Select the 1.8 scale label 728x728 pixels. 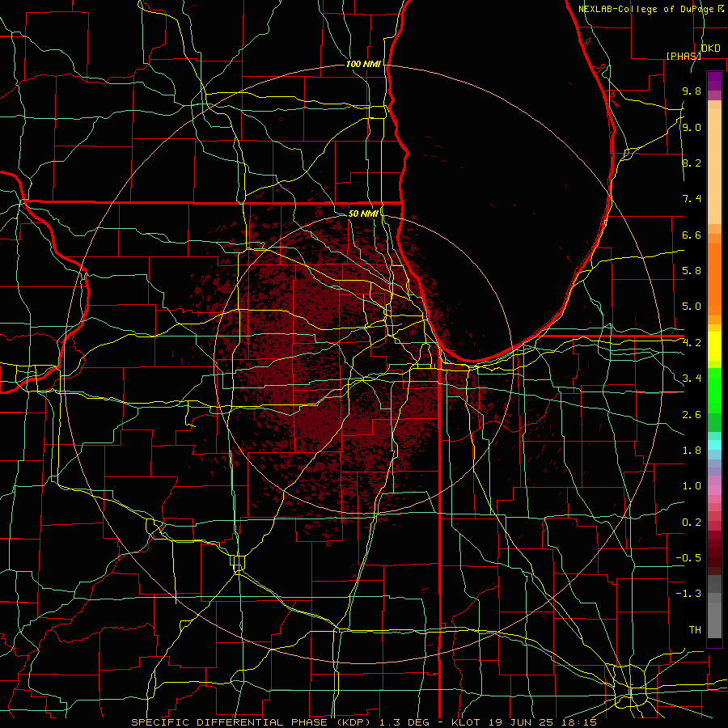(x=692, y=451)
